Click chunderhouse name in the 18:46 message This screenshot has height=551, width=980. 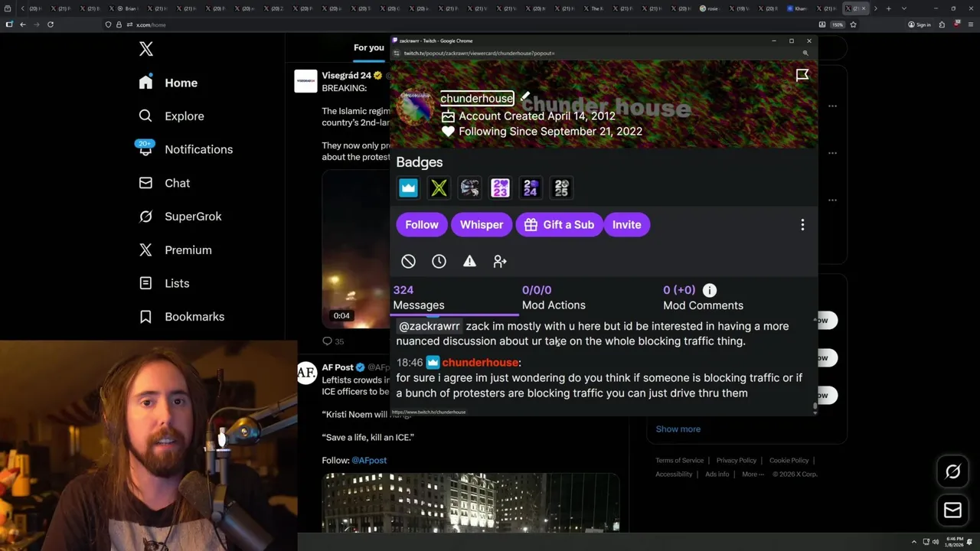click(480, 362)
